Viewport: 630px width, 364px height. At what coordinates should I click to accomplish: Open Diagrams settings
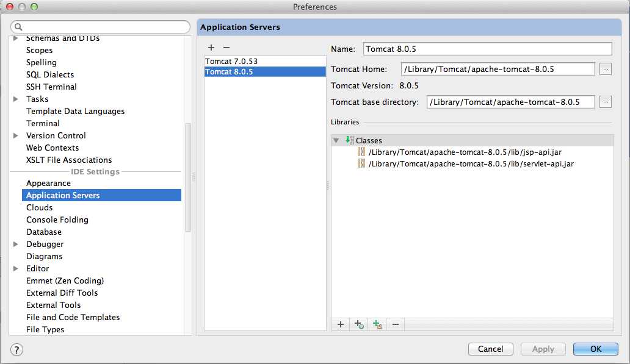44,256
